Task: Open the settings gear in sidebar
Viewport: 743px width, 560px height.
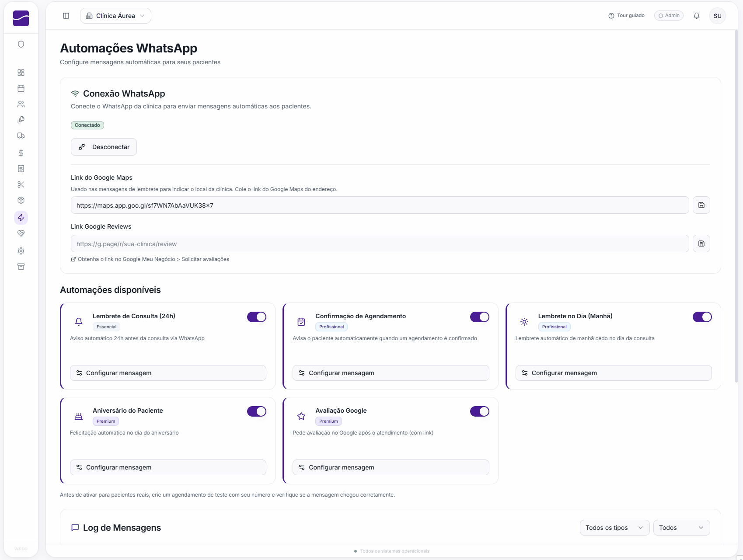Action: [x=21, y=251]
